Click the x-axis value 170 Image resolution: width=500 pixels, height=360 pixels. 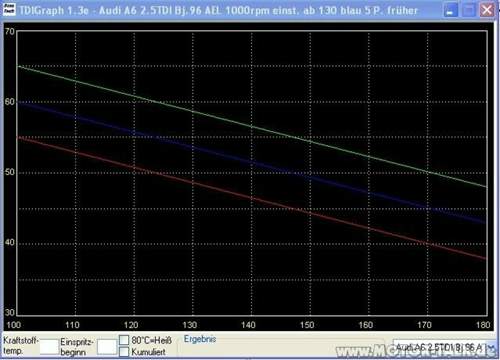pyautogui.click(x=424, y=325)
